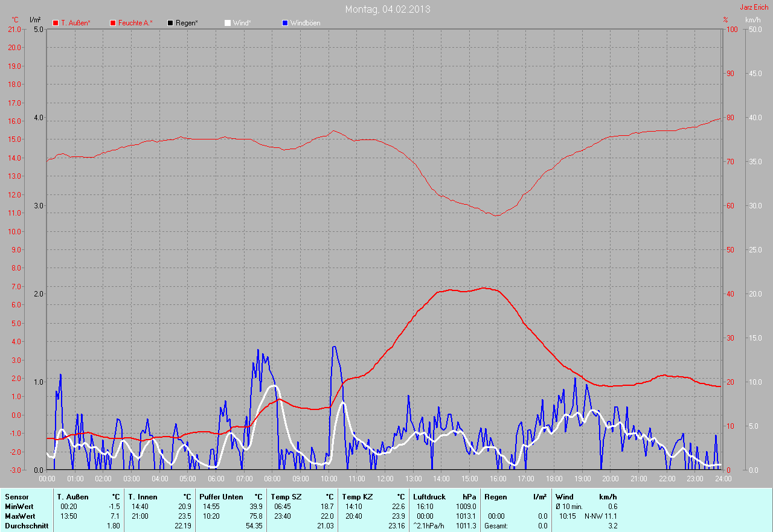The image size is (773, 532).
Task: Click the outside minimum value '-1.5'
Action: tap(114, 507)
